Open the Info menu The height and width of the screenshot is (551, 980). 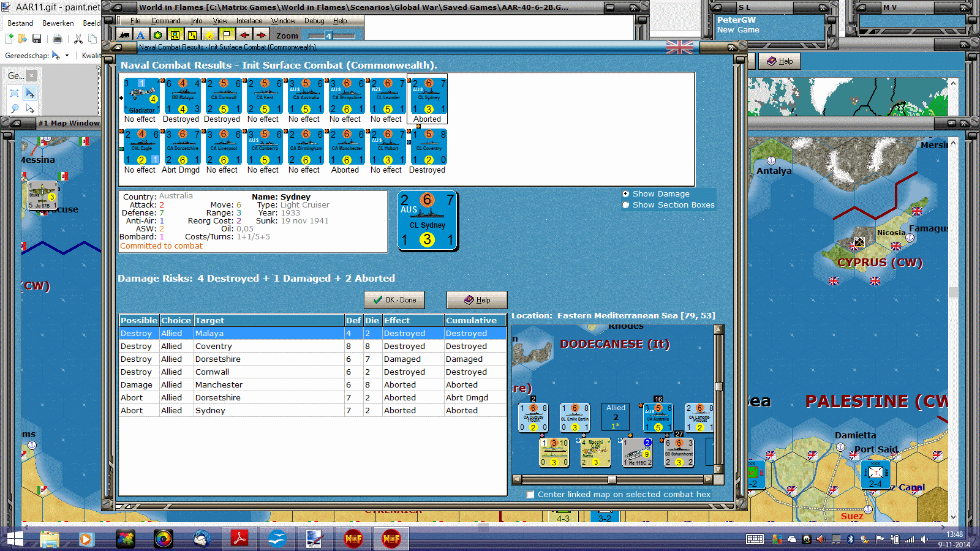[197, 21]
